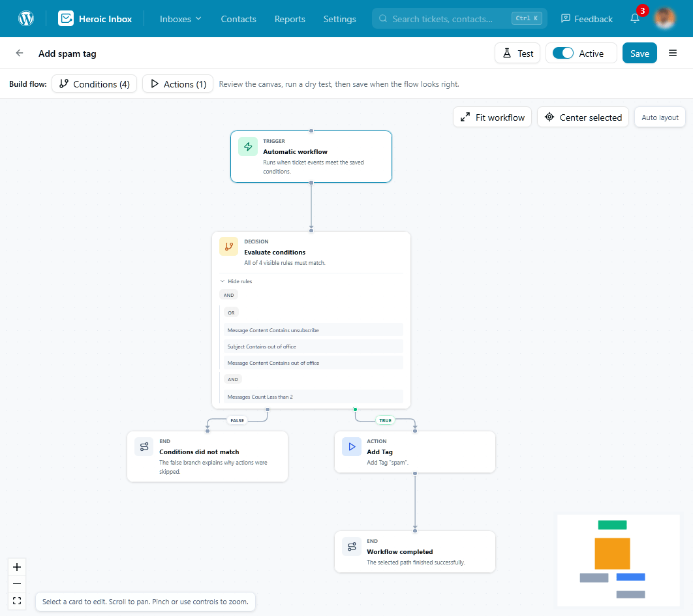Select the Conditions did not match card
The height and width of the screenshot is (616, 693).
click(x=208, y=457)
